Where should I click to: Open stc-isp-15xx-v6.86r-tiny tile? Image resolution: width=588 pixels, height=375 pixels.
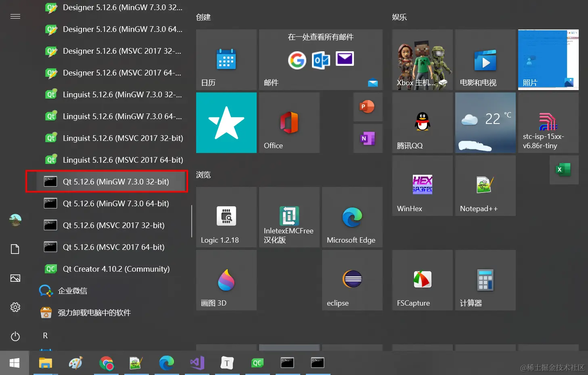tap(548, 123)
